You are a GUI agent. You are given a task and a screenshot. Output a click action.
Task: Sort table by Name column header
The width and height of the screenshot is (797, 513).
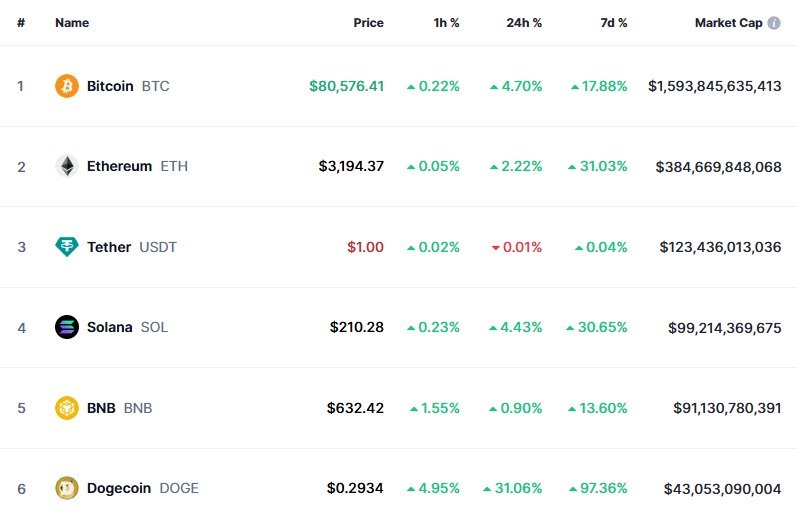point(72,23)
